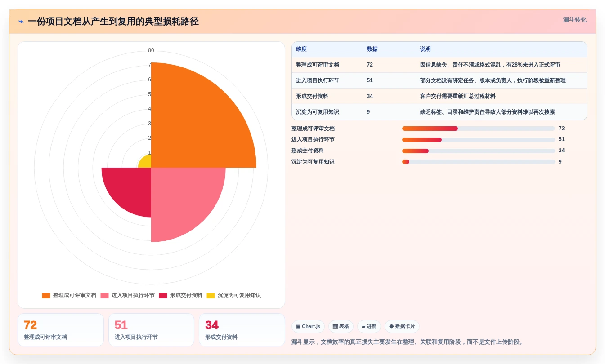Open the 72 整理成可评审文档 data card

click(x=61, y=330)
